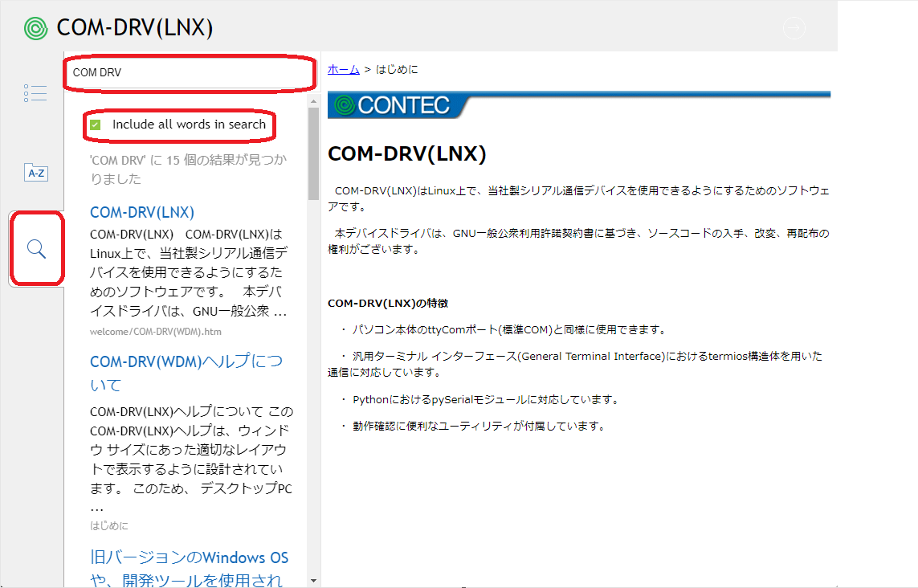Click the results list scrollbar thumb
This screenshot has width=918, height=588.
(x=314, y=154)
